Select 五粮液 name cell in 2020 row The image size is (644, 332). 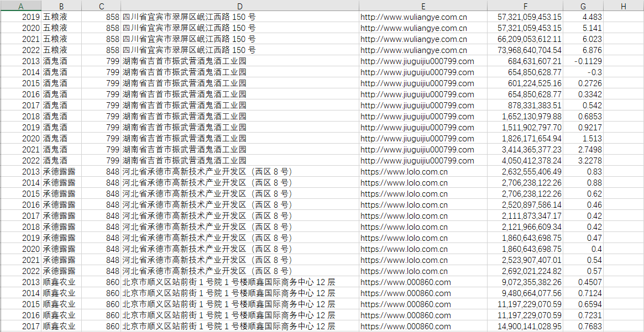pyautogui.click(x=61, y=28)
